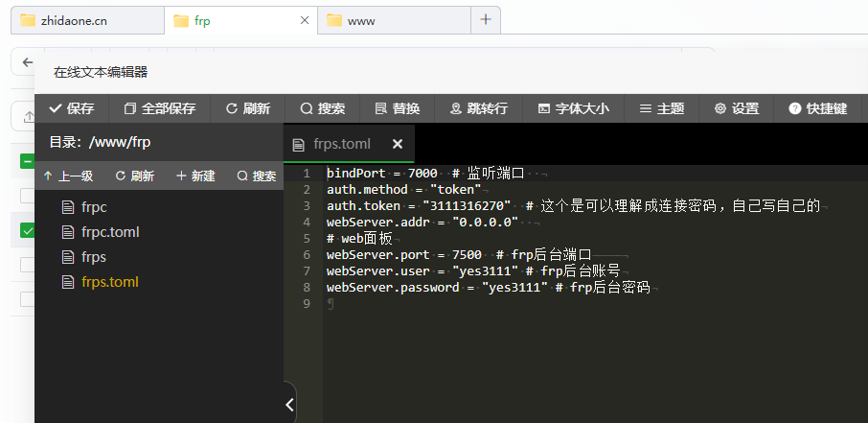The height and width of the screenshot is (423, 868).
Task: Save the file with 保存 button
Action: [x=72, y=108]
